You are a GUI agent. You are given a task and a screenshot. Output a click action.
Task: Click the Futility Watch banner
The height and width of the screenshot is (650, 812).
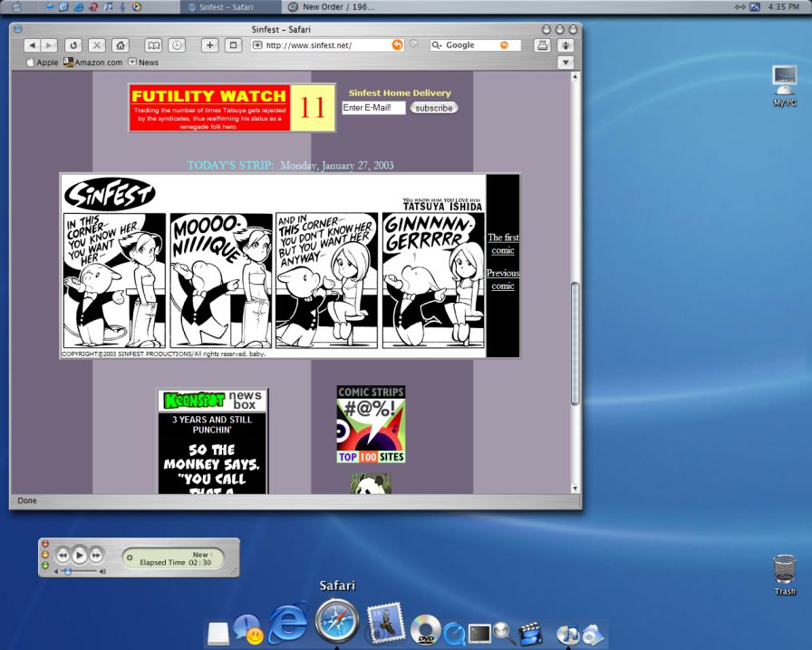tap(232, 108)
